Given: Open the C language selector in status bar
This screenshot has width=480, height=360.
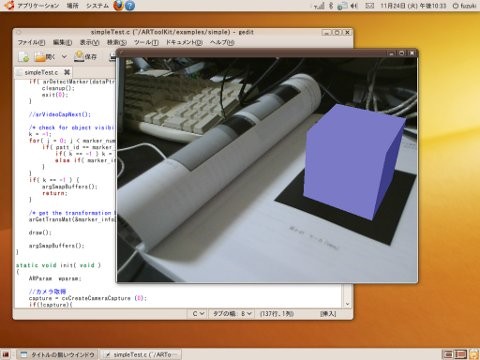Looking at the screenshot, I should point(198,314).
